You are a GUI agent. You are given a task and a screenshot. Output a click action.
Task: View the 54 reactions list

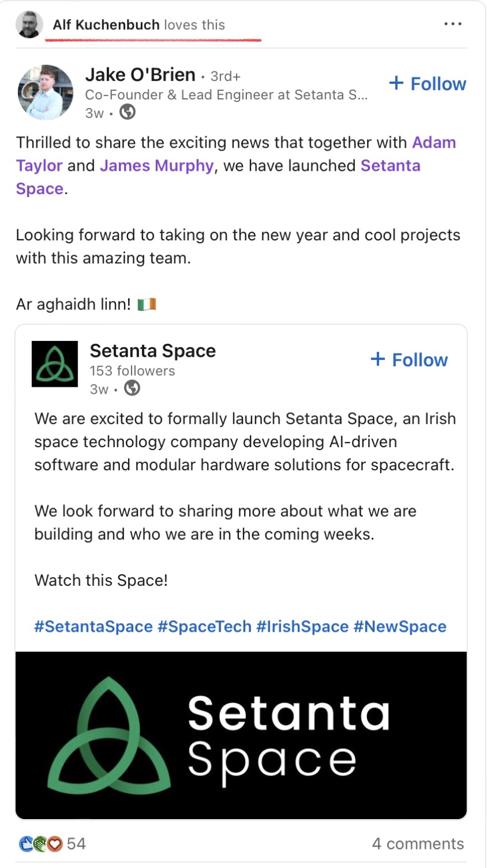(x=76, y=844)
